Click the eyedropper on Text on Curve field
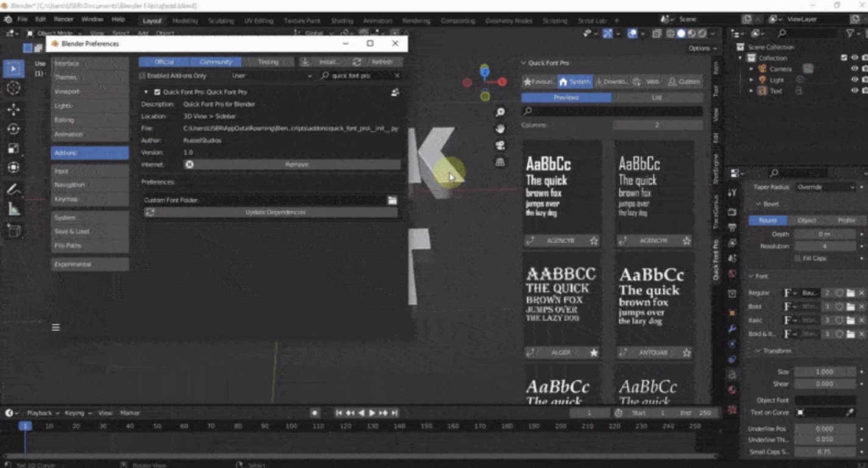The width and height of the screenshot is (868, 468). [850, 413]
